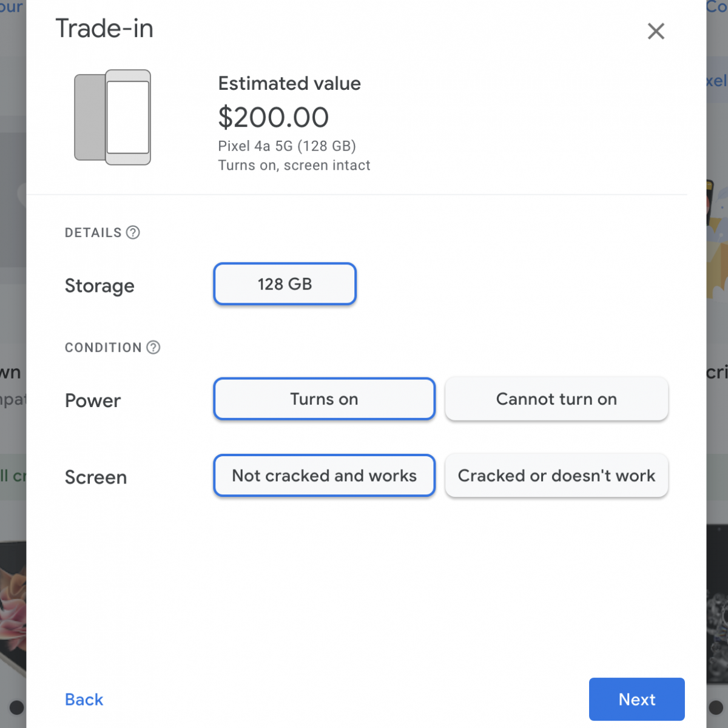This screenshot has height=728, width=728.
Task: Click the Storage row label
Action: point(99,286)
